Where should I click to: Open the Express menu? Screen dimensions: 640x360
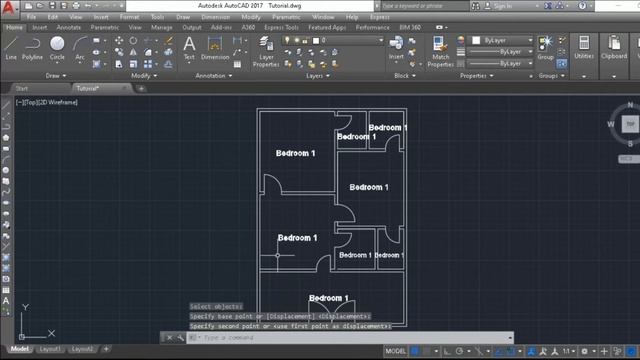[x=380, y=17]
